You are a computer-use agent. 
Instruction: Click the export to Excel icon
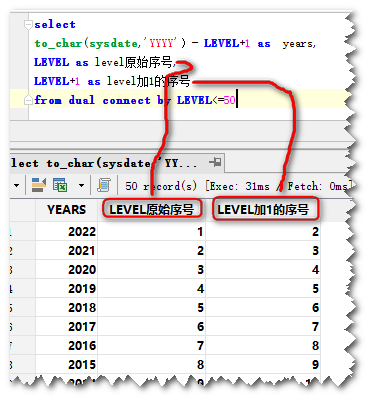click(60, 185)
